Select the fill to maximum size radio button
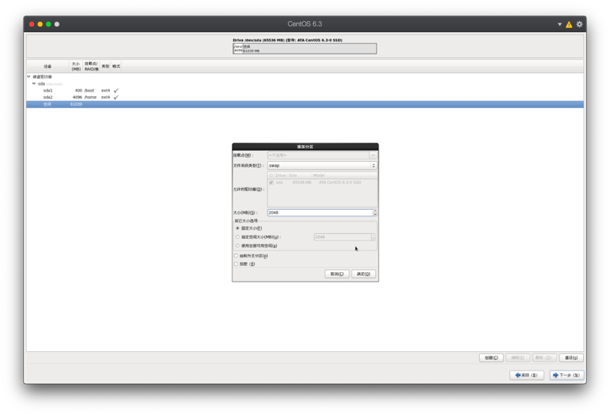 click(x=237, y=237)
